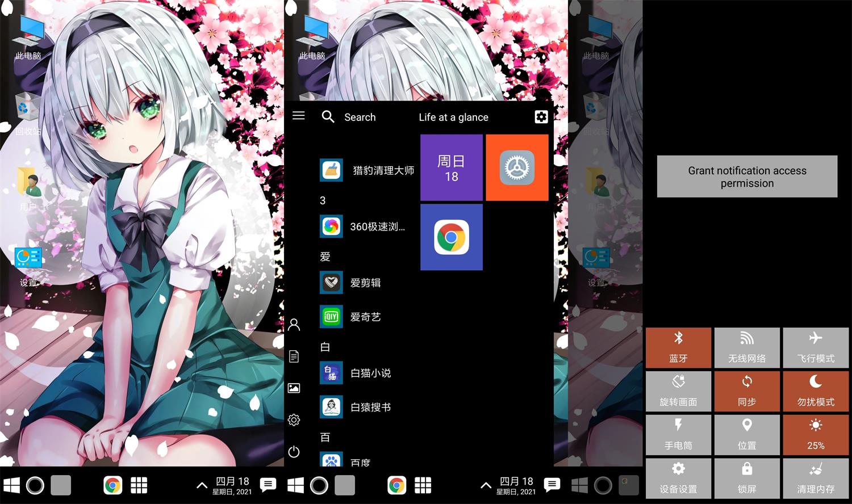
Task: Enable 飞行模式 airplane mode
Action: tap(815, 347)
